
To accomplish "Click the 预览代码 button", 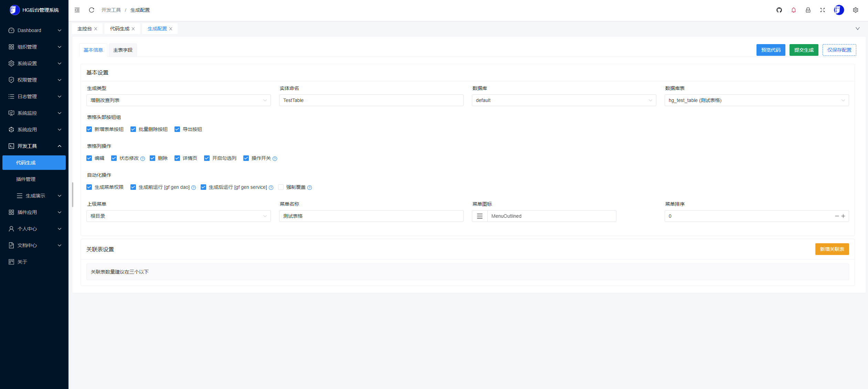I will click(x=771, y=50).
